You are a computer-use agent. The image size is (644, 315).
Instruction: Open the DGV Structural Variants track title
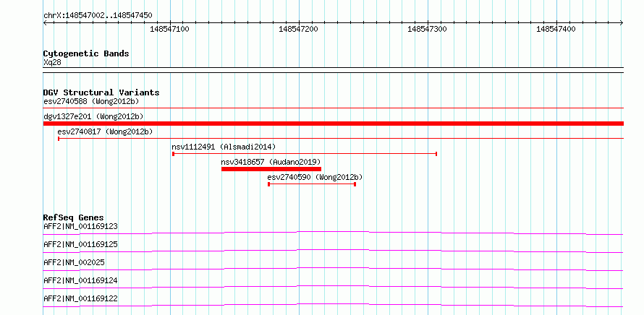click(101, 92)
